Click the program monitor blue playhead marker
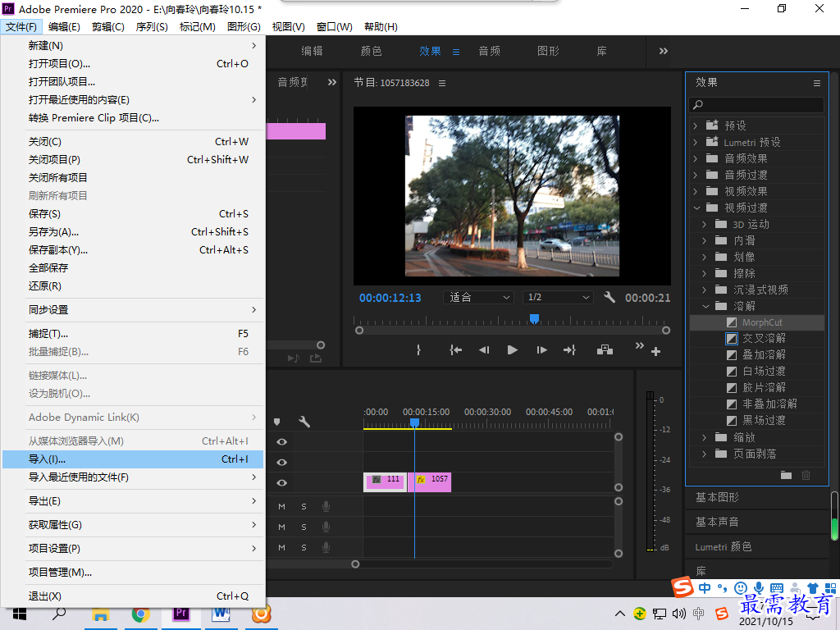 tap(534, 319)
